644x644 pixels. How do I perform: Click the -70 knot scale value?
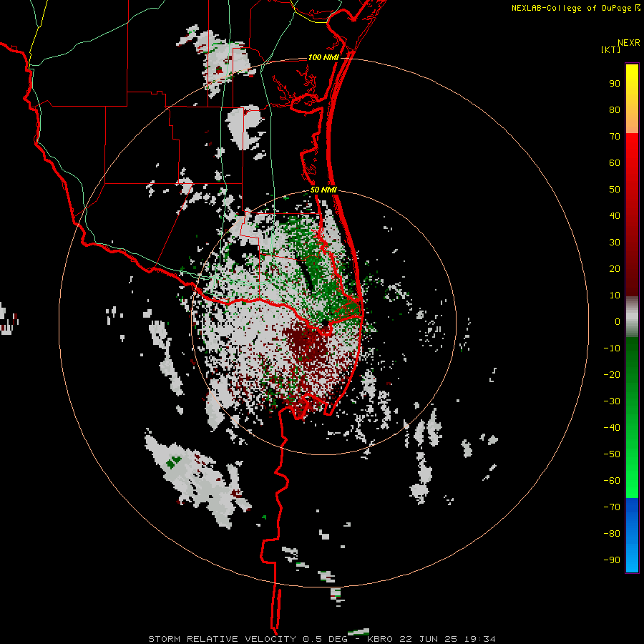[612, 507]
